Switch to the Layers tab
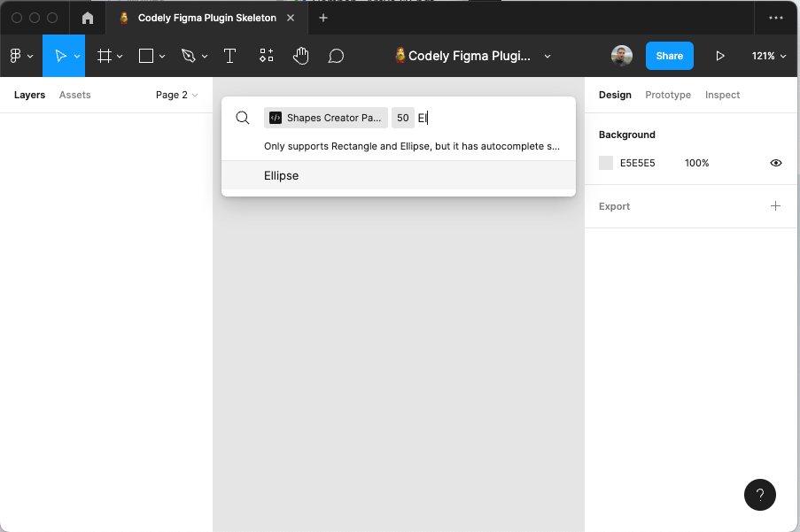 tap(29, 95)
